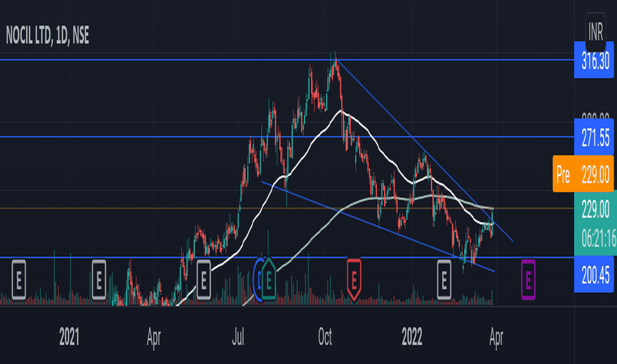Viewport: 617px width, 364px height.
Task: Click the blue dividend D marker
Action: tap(258, 279)
